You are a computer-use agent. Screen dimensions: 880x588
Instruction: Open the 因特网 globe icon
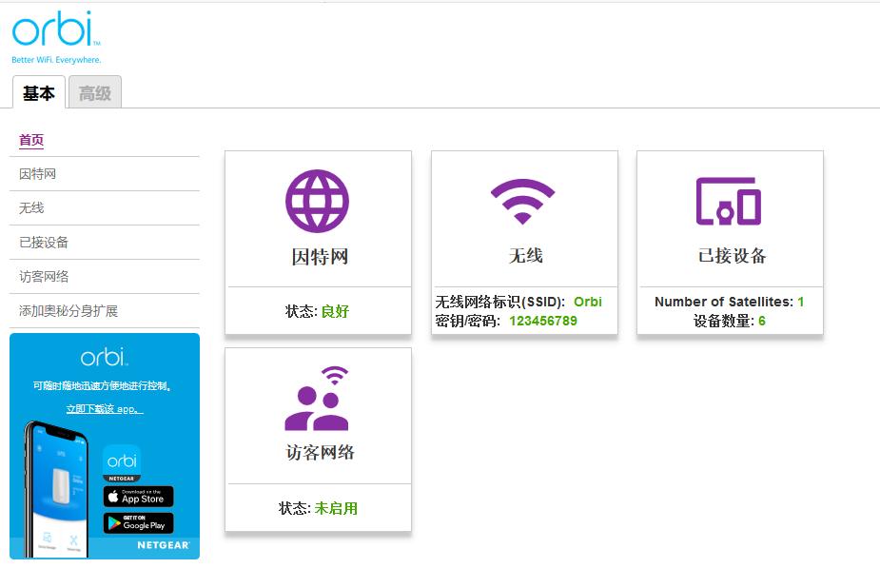coord(317,201)
